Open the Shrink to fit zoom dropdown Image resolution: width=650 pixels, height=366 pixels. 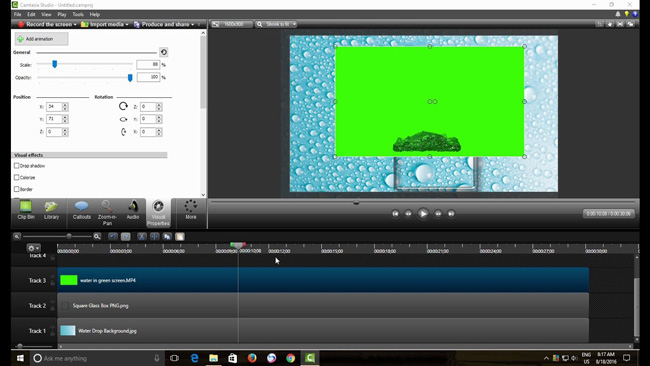pyautogui.click(x=276, y=24)
